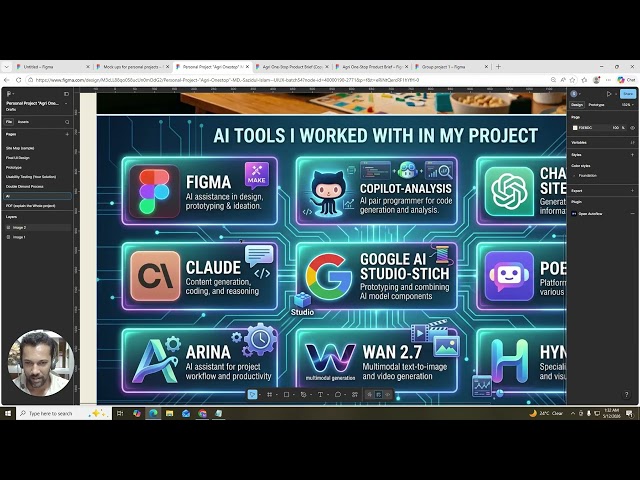The image size is (640, 480).
Task: Toggle page background visibility eye icon
Action: click(632, 128)
